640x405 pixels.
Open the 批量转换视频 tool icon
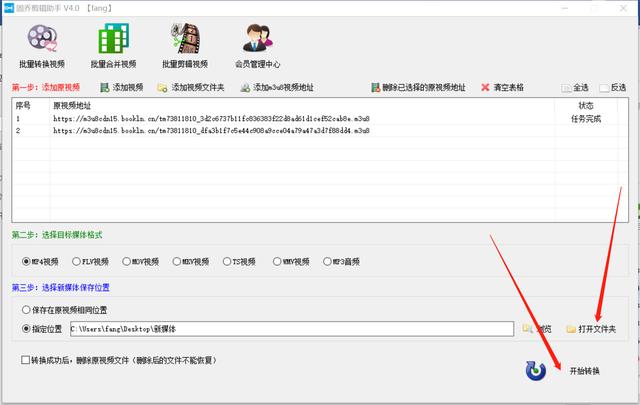click(x=42, y=46)
